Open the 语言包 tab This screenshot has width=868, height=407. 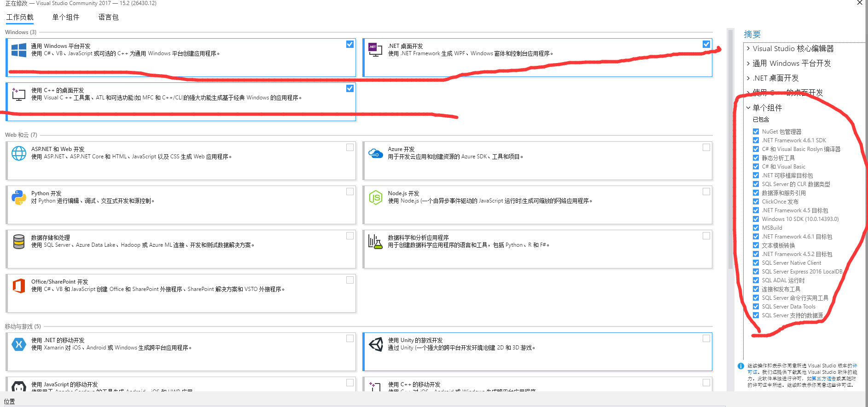click(108, 17)
